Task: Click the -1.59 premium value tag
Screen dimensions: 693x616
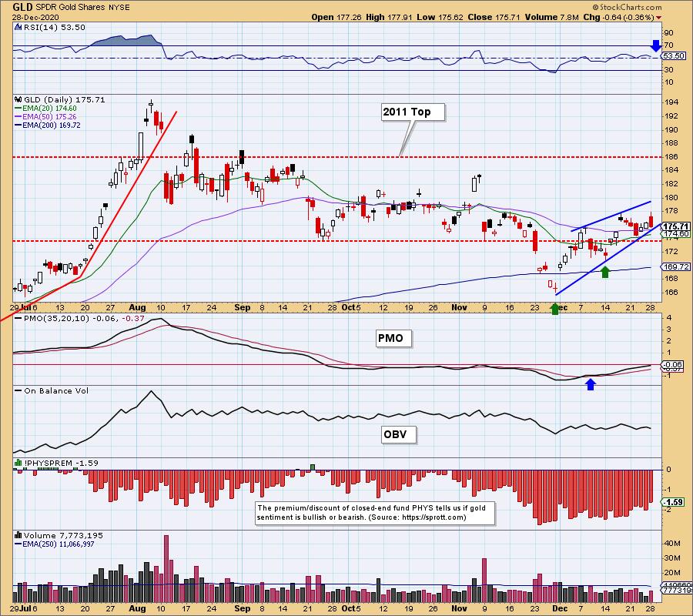Action: pos(674,503)
